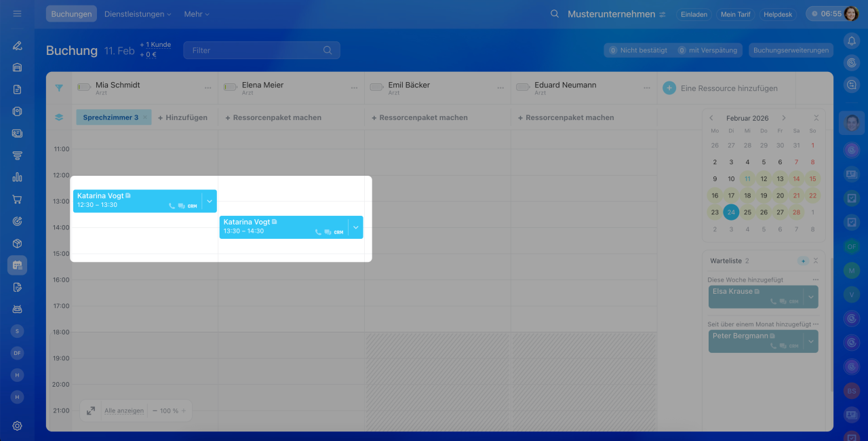Open Eduard Neumann column options dots
The height and width of the screenshot is (441, 868).
pyautogui.click(x=646, y=88)
